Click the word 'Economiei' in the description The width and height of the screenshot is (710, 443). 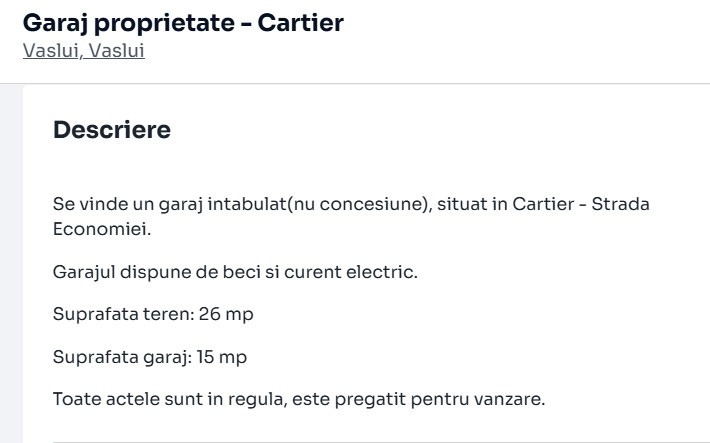click(98, 229)
